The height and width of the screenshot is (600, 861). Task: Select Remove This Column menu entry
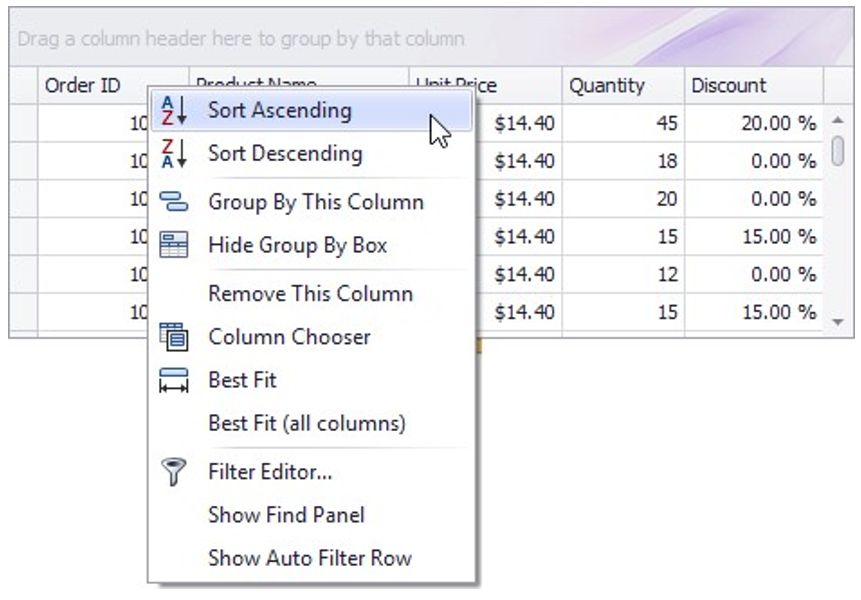pos(310,294)
